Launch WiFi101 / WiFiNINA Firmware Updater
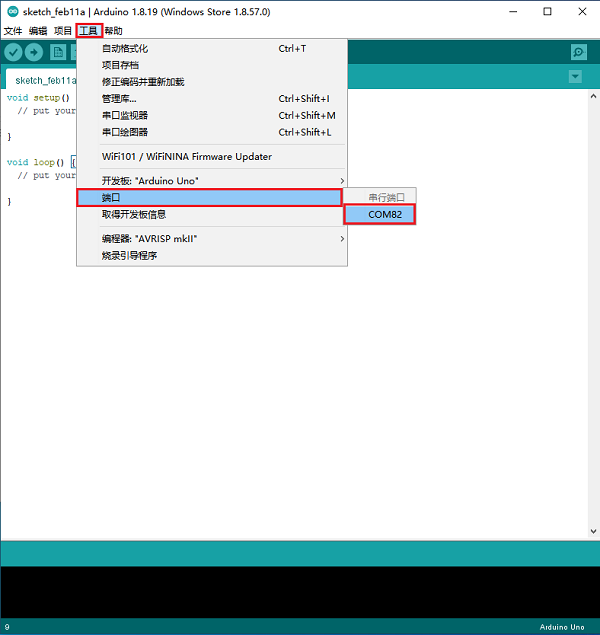 [x=212, y=156]
